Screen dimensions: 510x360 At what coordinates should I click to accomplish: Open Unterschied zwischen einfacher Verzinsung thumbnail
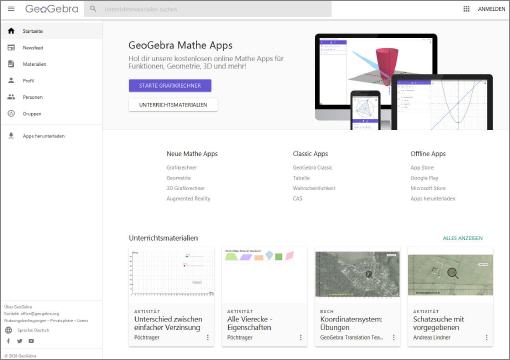point(172,274)
